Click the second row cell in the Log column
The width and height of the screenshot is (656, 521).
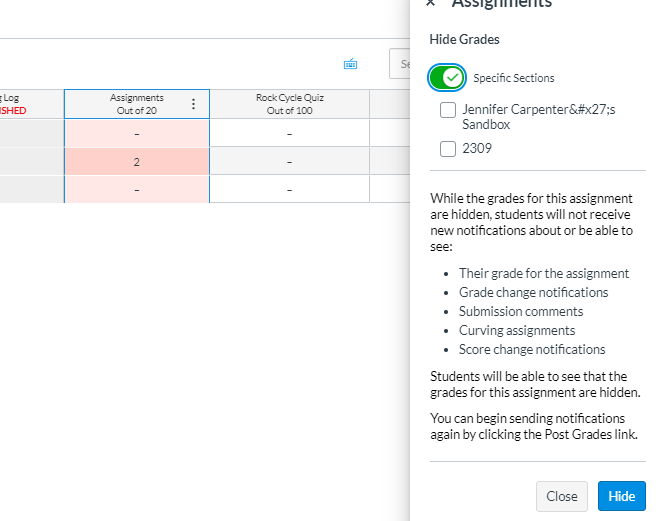pyautogui.click(x=30, y=161)
